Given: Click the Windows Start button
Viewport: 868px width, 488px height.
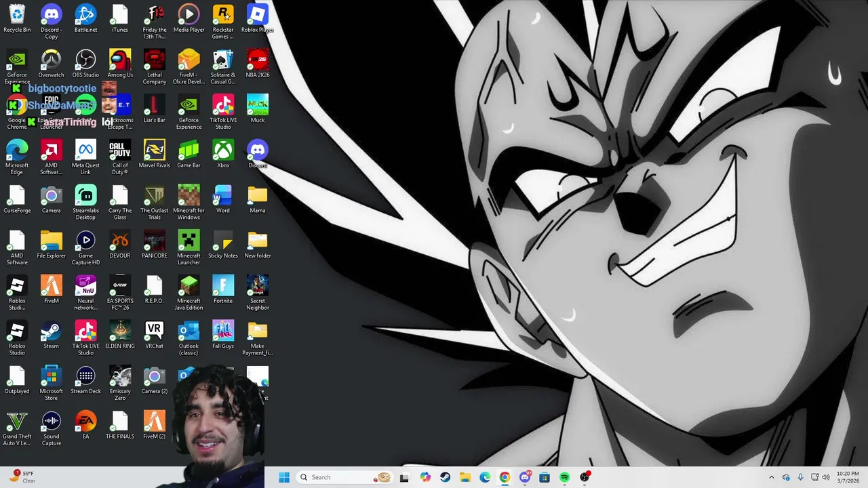Looking at the screenshot, I should pyautogui.click(x=284, y=477).
